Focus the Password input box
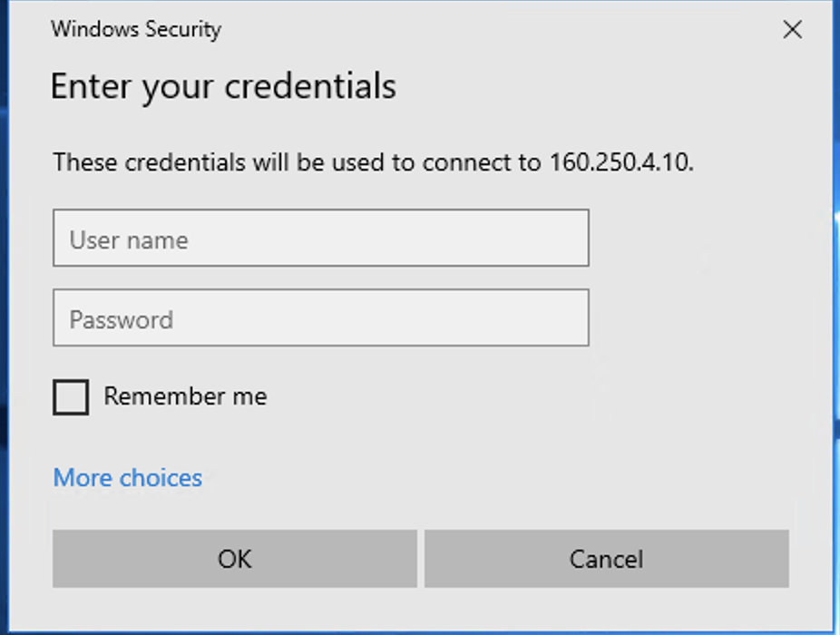Screen dimensions: 840x635 point(320,318)
